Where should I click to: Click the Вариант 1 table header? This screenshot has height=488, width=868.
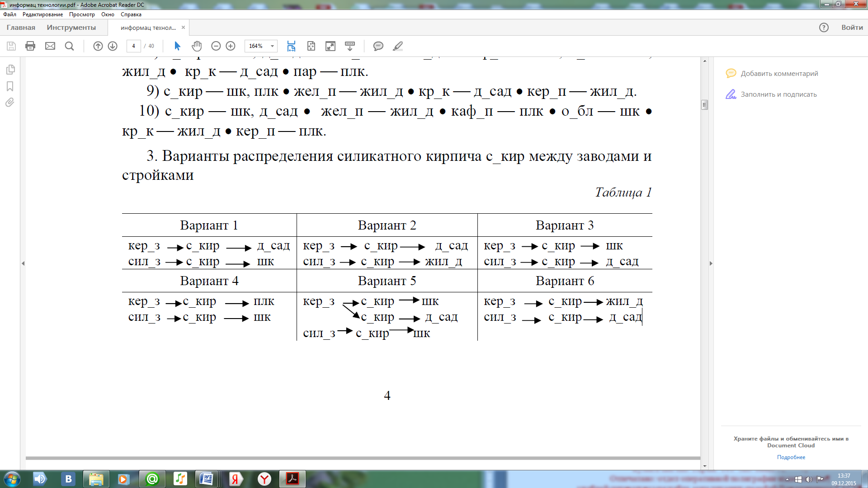[209, 225]
